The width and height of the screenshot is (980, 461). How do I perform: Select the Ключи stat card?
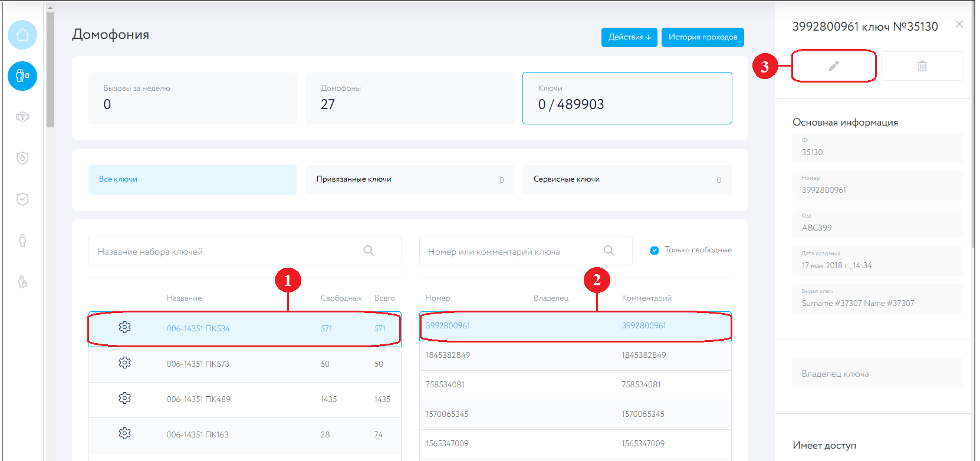[x=627, y=98]
